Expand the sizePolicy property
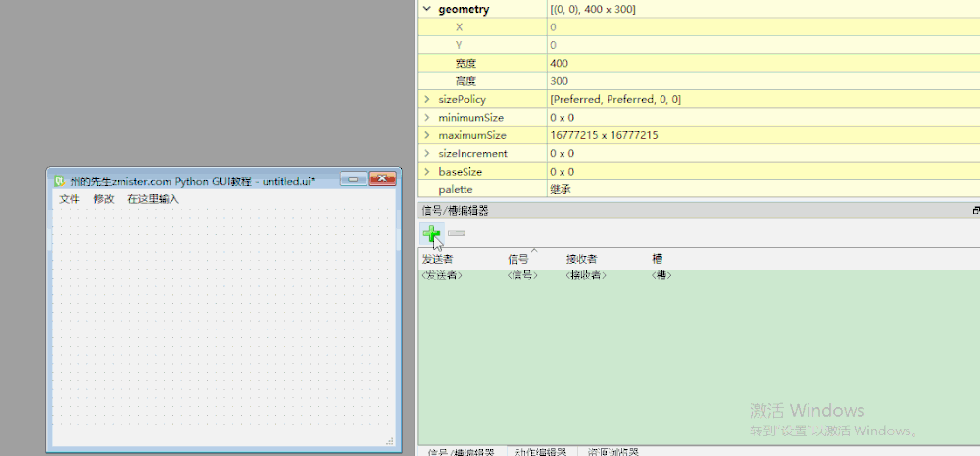The image size is (980, 456). tap(427, 99)
